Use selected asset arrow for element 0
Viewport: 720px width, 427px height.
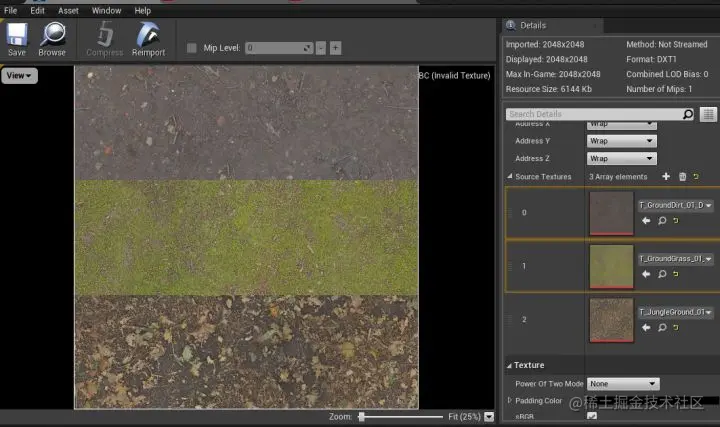(x=646, y=221)
